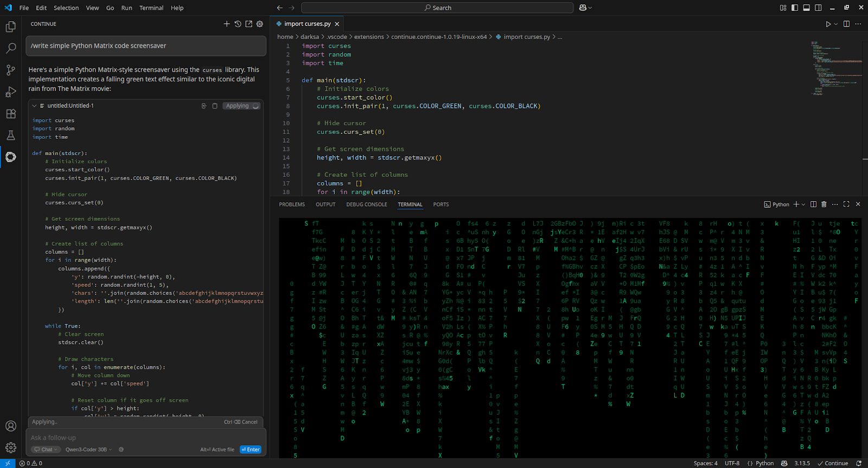Switch to the PROBLEMS panel tab
This screenshot has width=868, height=468.
[292, 204]
